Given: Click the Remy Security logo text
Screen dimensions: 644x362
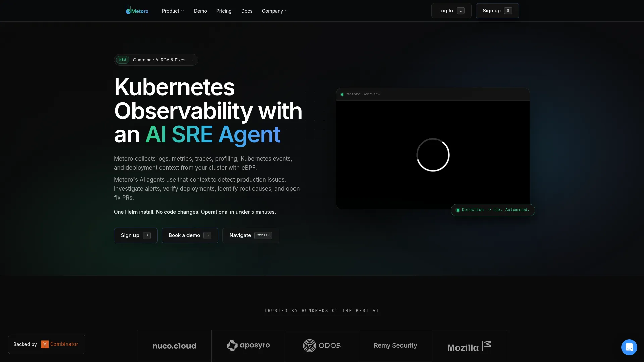Looking at the screenshot, I should (395, 346).
